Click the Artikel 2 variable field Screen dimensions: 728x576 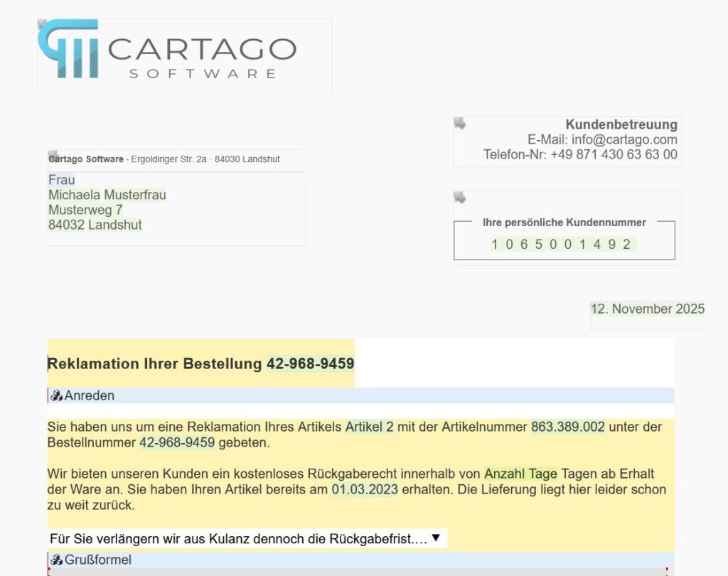(369, 427)
